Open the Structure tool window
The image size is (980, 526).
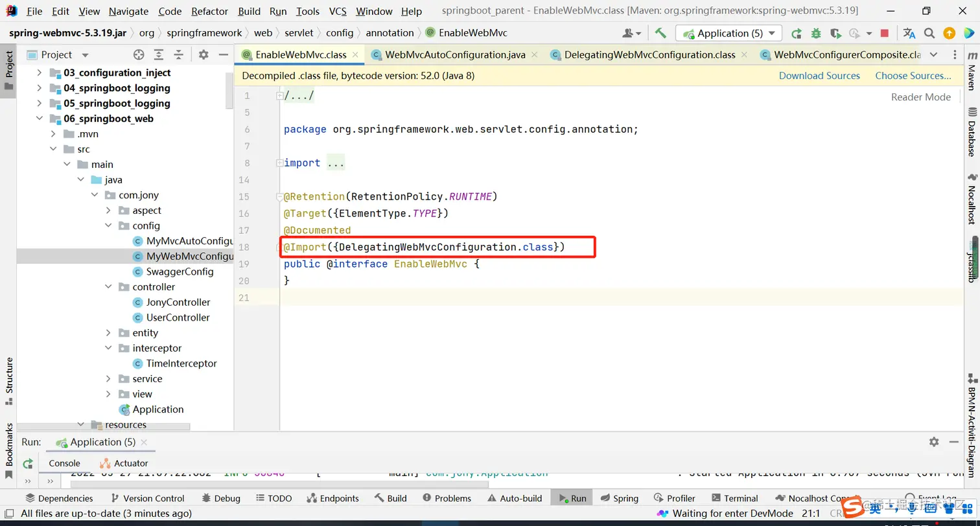tap(9, 382)
